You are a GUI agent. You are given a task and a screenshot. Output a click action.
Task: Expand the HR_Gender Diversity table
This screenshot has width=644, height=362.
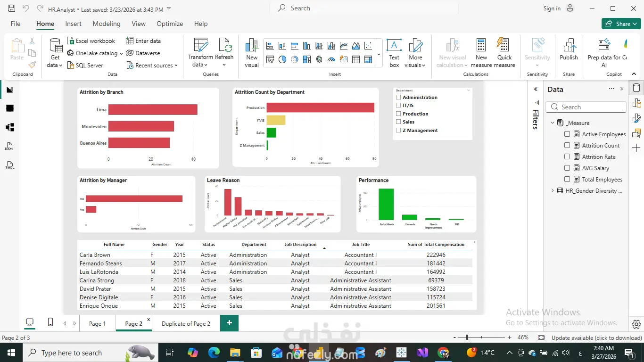click(553, 190)
